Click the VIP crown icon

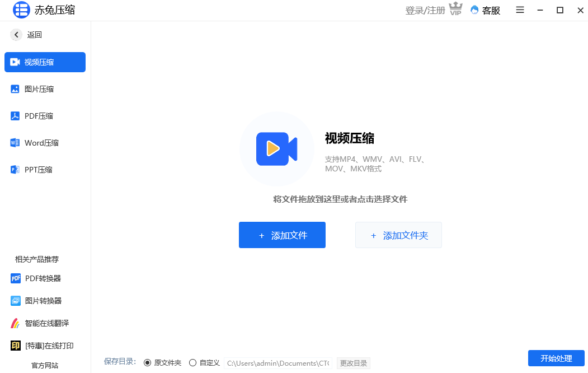[455, 8]
